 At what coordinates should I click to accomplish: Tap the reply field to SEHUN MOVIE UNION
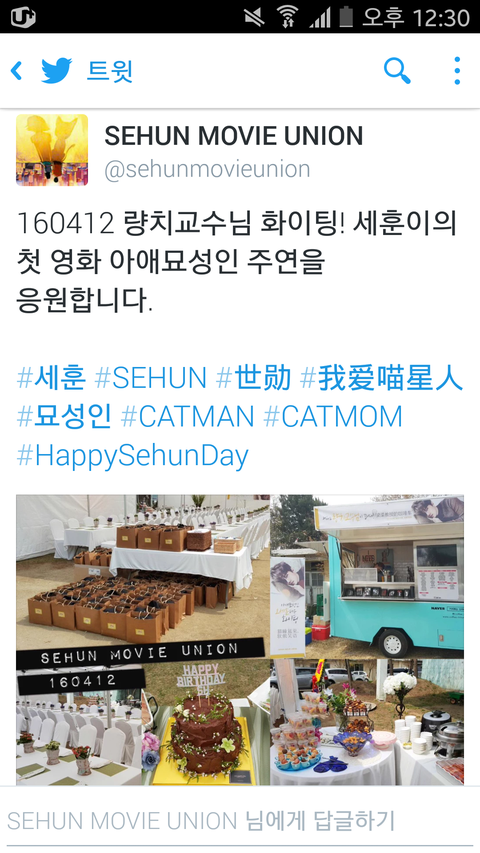coord(240,820)
